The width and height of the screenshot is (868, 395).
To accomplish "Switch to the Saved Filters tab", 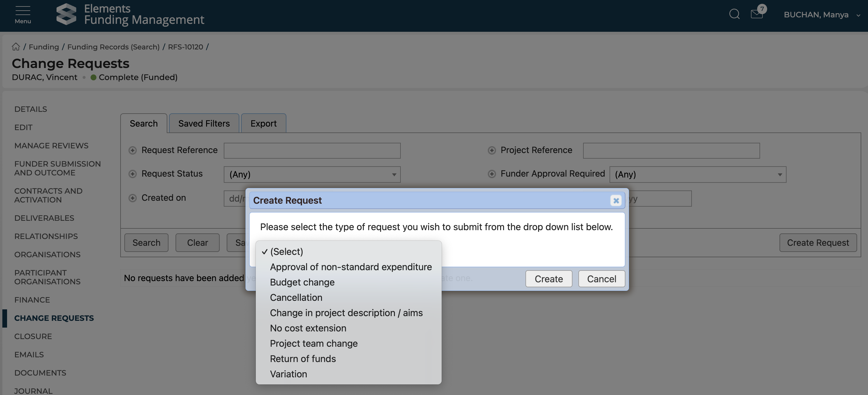I will click(204, 124).
